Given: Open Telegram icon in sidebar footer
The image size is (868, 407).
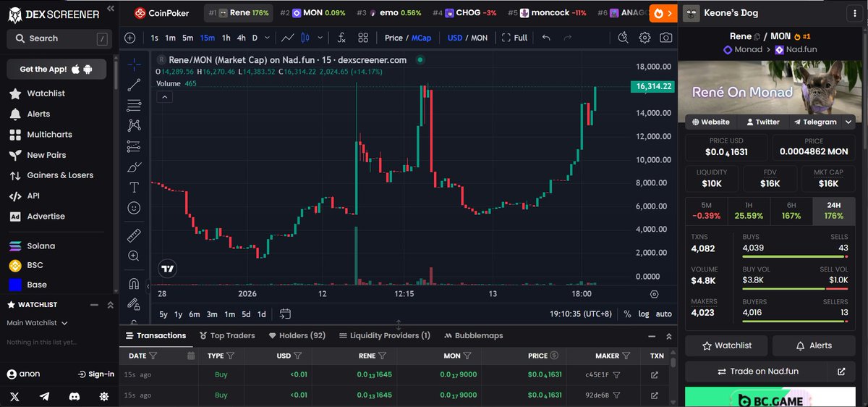Looking at the screenshot, I should (45, 396).
